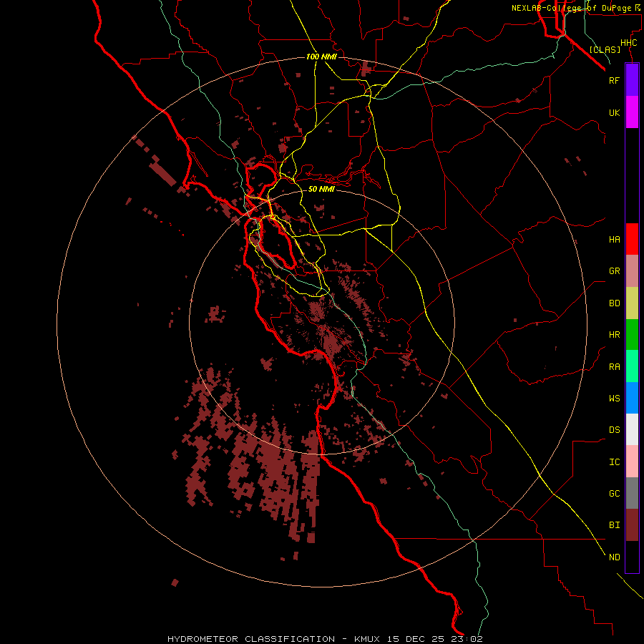
Task: Click the BI legend label
Action: point(614,525)
